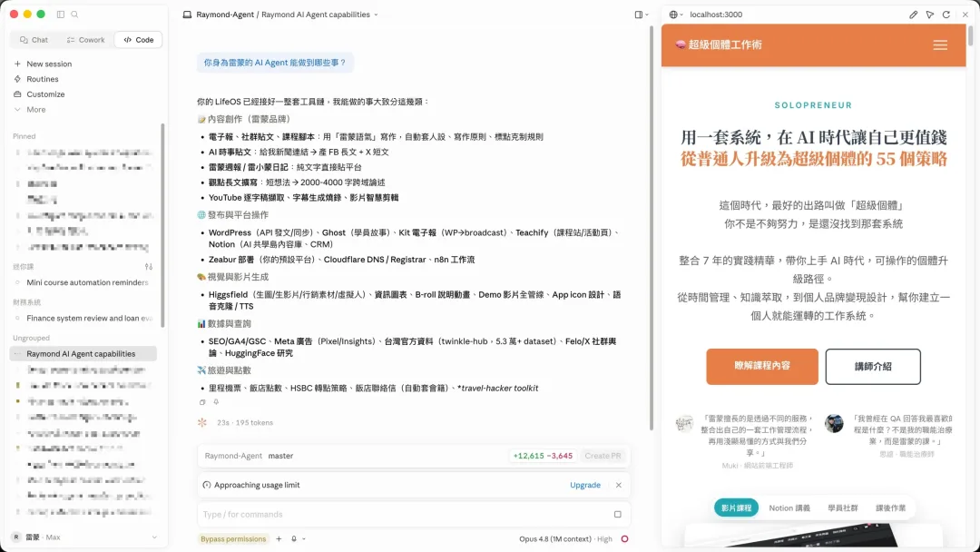This screenshot has width=980, height=552.
Task: Click the bell icon under response
Action: click(216, 402)
